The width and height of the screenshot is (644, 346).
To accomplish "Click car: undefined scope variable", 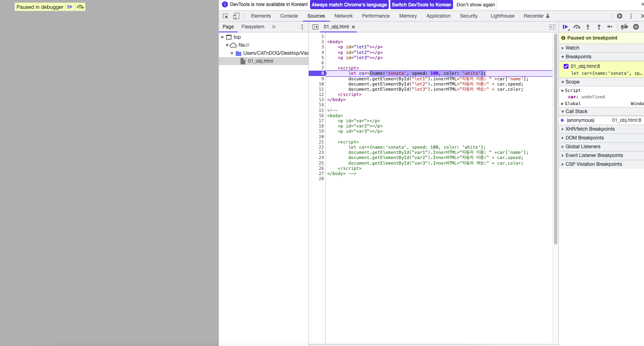I will click(586, 97).
